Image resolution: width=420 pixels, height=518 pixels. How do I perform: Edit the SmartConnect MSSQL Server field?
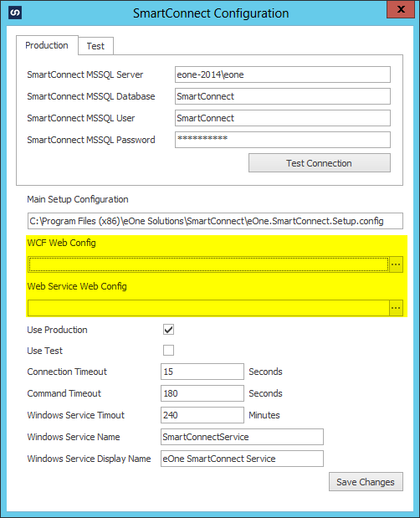[x=283, y=74]
